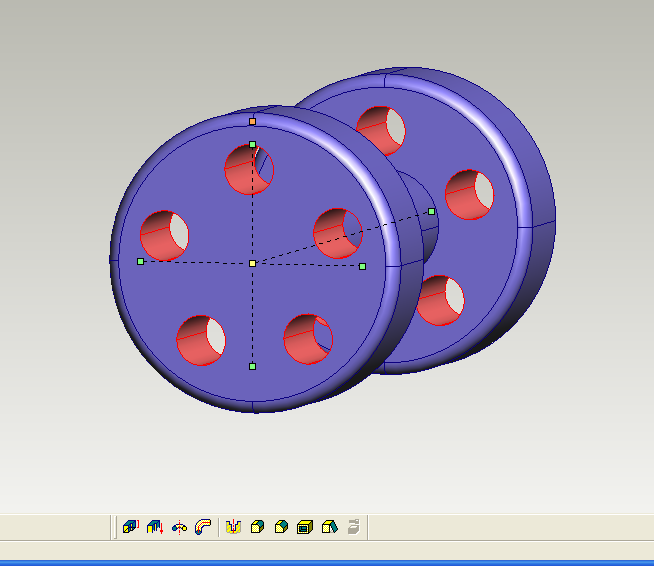Choose the extrude-to-depth tool with red arrow
The image size is (654, 566).
point(155,527)
